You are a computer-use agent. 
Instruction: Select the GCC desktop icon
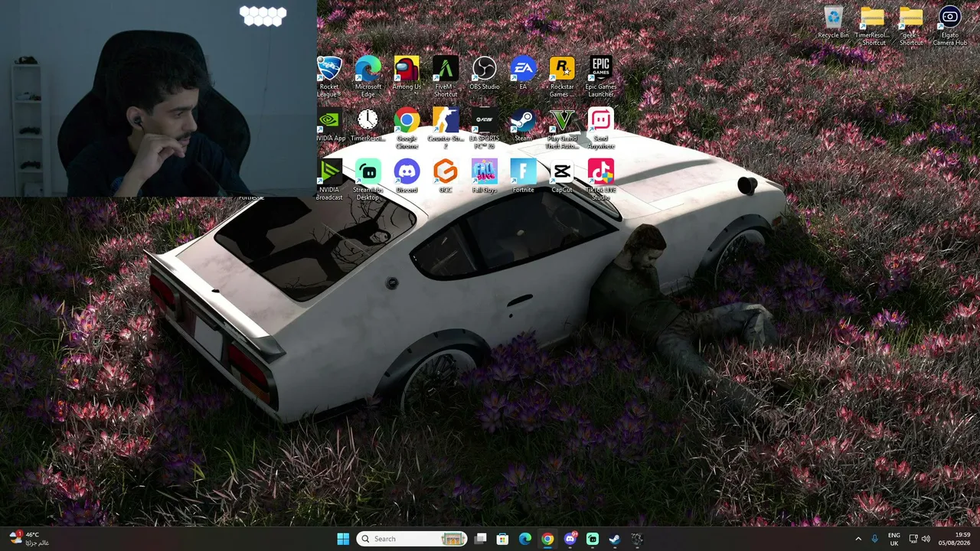pos(446,176)
